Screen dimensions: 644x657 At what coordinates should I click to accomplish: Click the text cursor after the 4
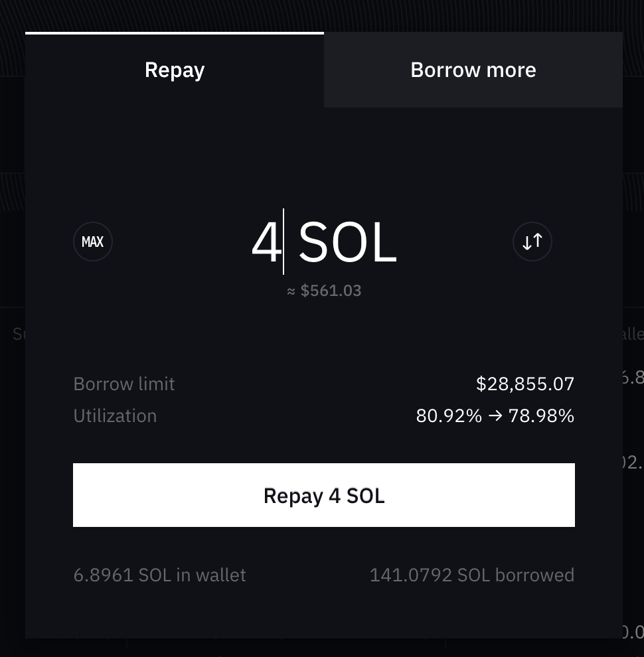(x=284, y=242)
